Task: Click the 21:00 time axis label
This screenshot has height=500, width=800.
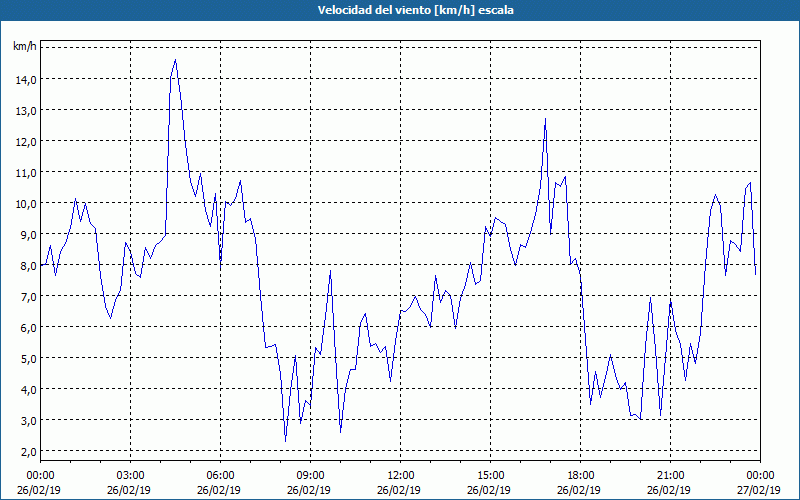Action: tap(670, 476)
